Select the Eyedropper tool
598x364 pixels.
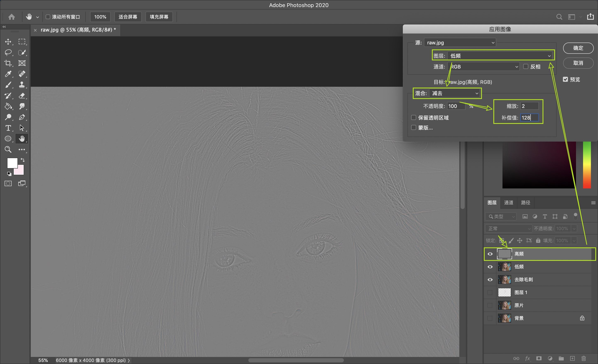(8, 74)
